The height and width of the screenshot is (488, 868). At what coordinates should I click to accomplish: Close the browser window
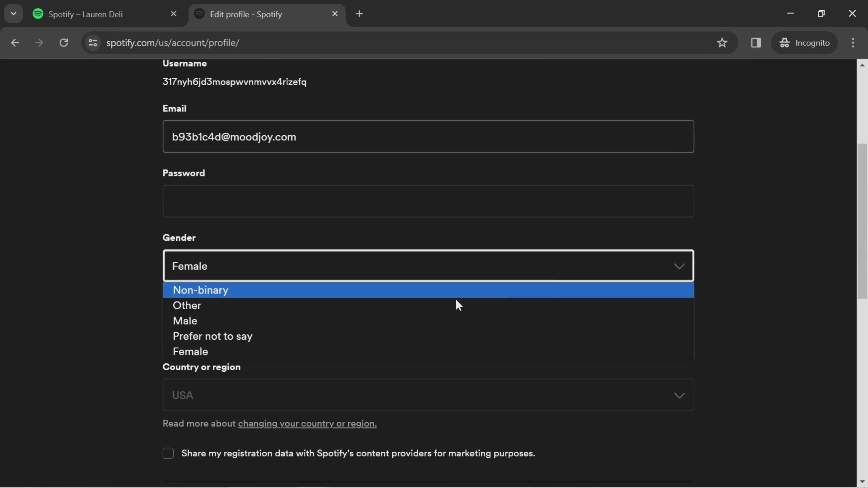point(852,14)
